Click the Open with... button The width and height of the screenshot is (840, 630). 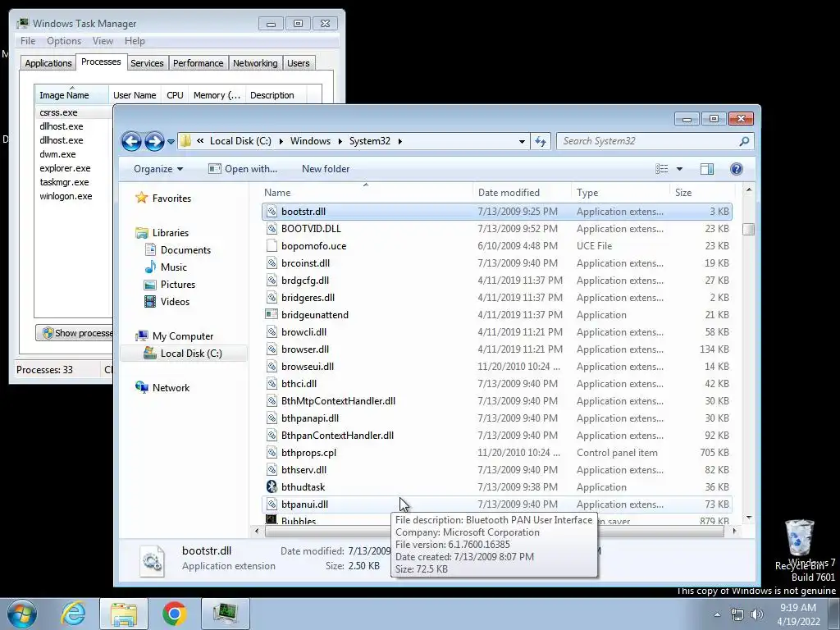(243, 169)
